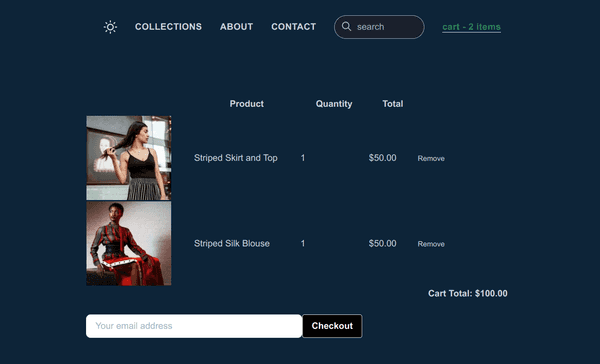Open the Contact page

[293, 27]
